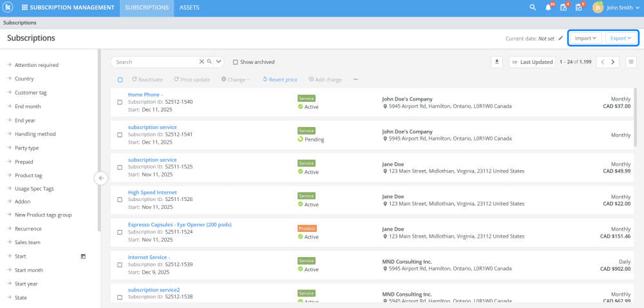Select checkbox for Espresso Capsules subscription

click(120, 233)
